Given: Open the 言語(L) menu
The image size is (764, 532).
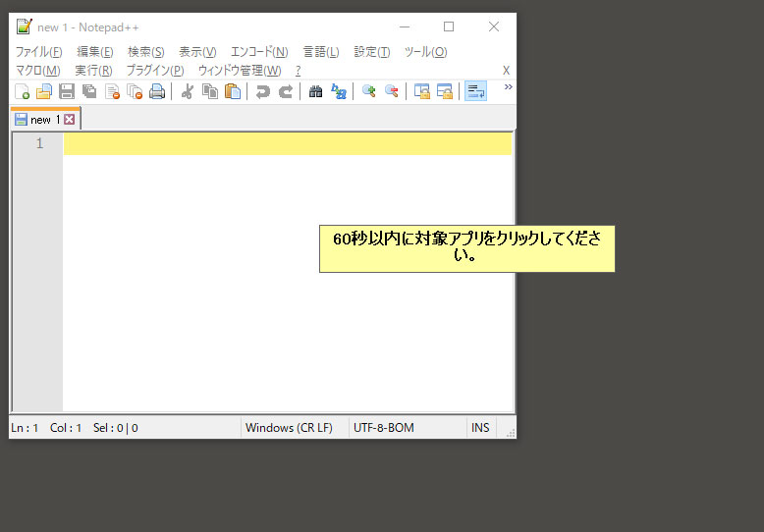Looking at the screenshot, I should click(x=321, y=52).
